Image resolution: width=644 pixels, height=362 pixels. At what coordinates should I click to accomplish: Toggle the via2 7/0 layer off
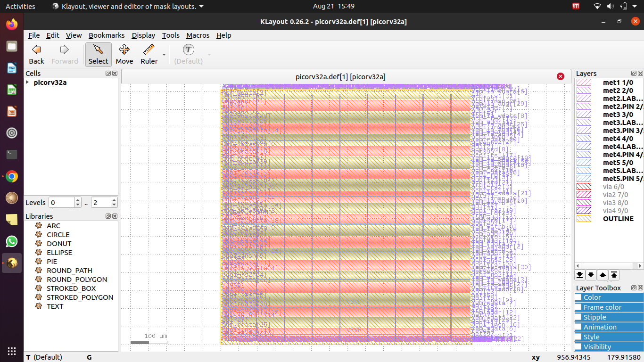584,194
